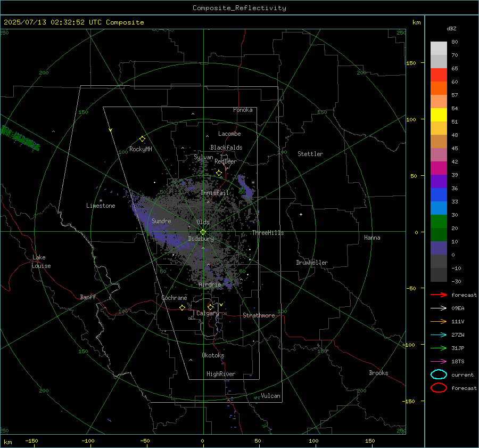Click the Cochrane label

point(174,298)
